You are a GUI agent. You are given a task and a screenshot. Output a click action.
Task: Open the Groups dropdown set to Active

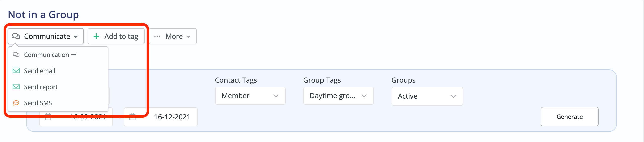pyautogui.click(x=427, y=96)
